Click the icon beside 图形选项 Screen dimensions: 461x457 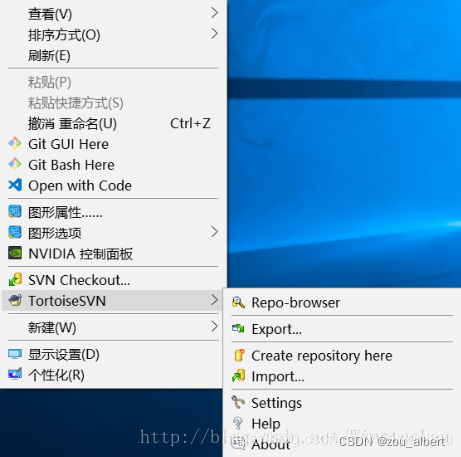pyautogui.click(x=15, y=232)
